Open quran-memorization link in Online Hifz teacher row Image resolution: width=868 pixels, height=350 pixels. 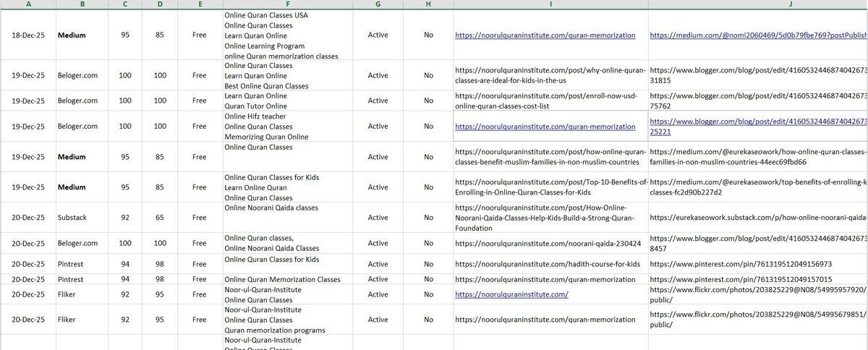coord(545,127)
